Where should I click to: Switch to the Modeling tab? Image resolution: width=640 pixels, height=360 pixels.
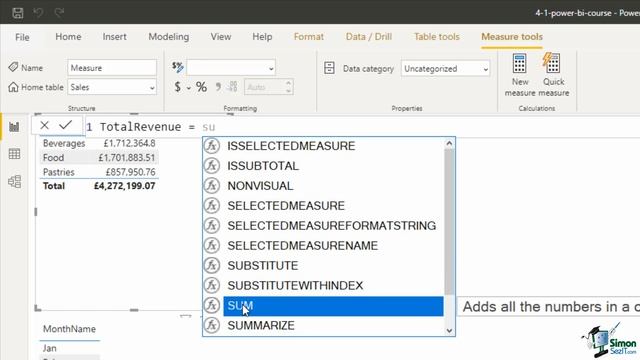(169, 37)
